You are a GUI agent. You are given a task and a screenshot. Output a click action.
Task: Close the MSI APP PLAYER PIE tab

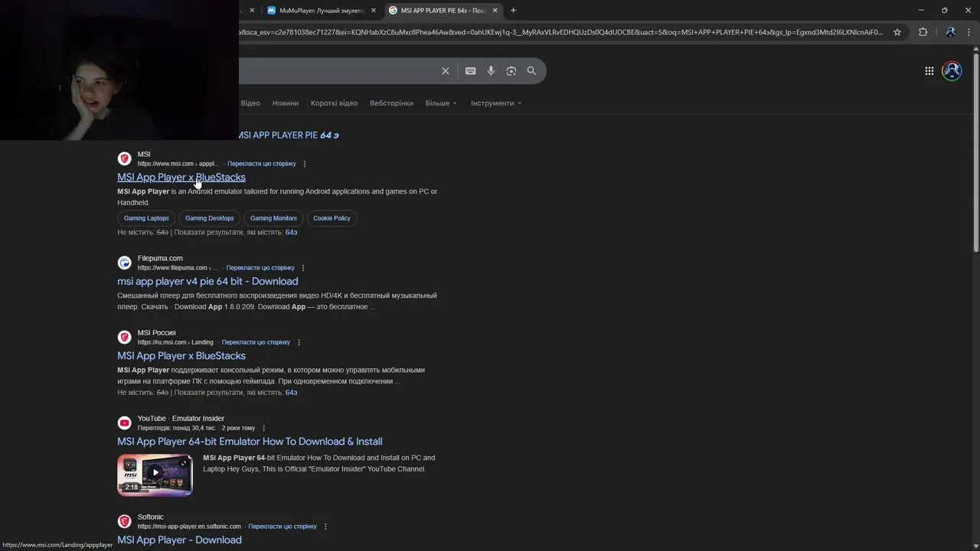(495, 11)
